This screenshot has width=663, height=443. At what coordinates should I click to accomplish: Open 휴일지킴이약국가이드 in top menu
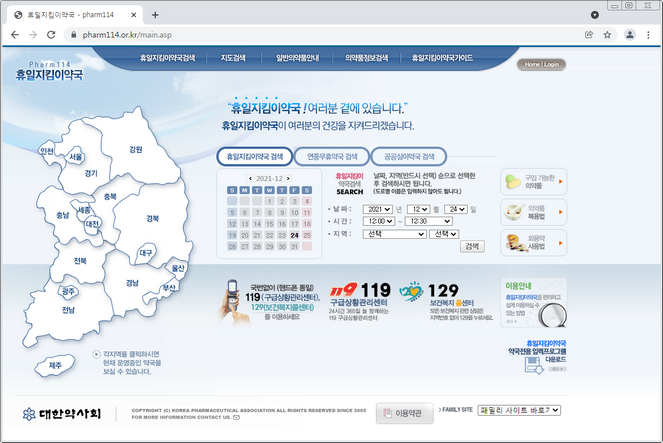point(442,58)
